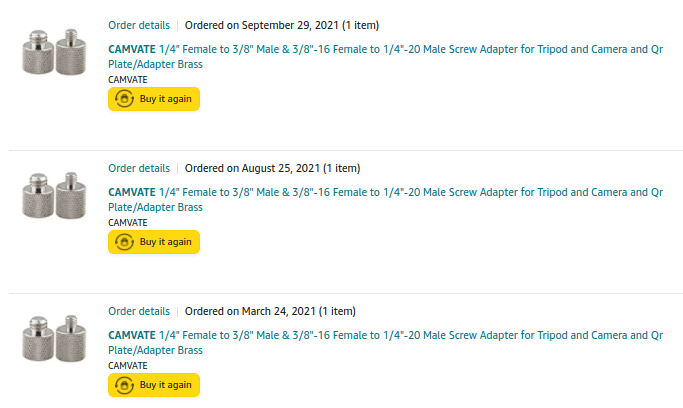Click the reorder icon in the August 25 order

point(125,242)
